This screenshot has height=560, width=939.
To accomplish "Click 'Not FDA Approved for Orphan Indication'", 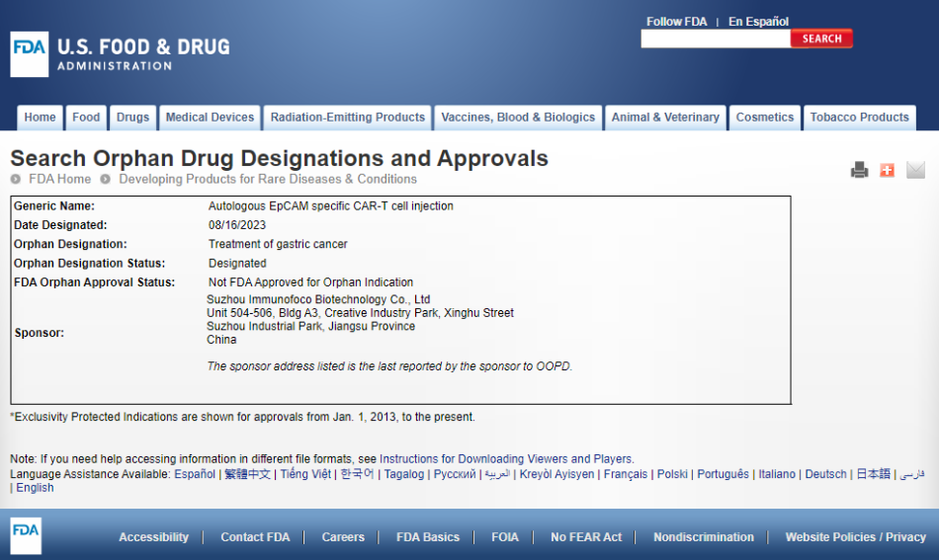I will click(310, 282).
